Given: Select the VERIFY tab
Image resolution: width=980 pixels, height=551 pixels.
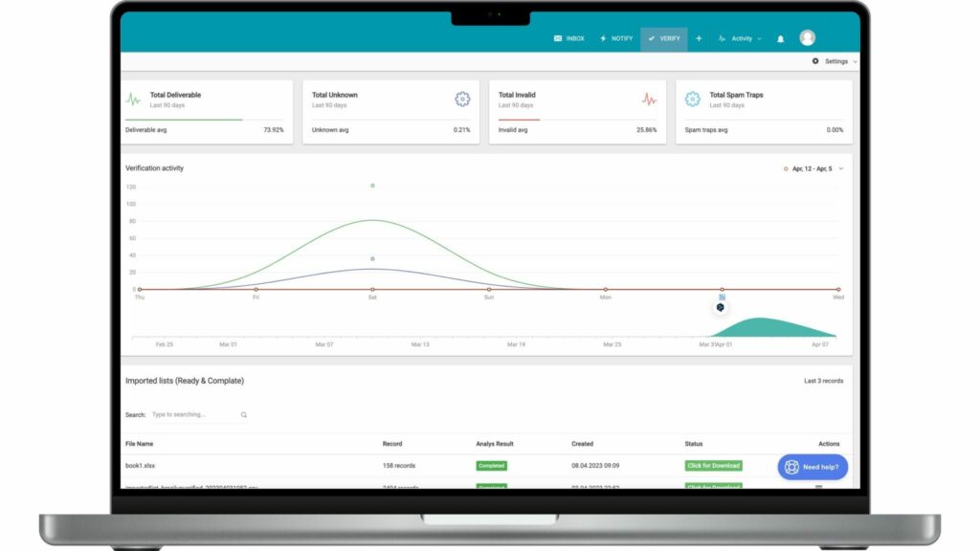Looking at the screenshot, I should 664,39.
